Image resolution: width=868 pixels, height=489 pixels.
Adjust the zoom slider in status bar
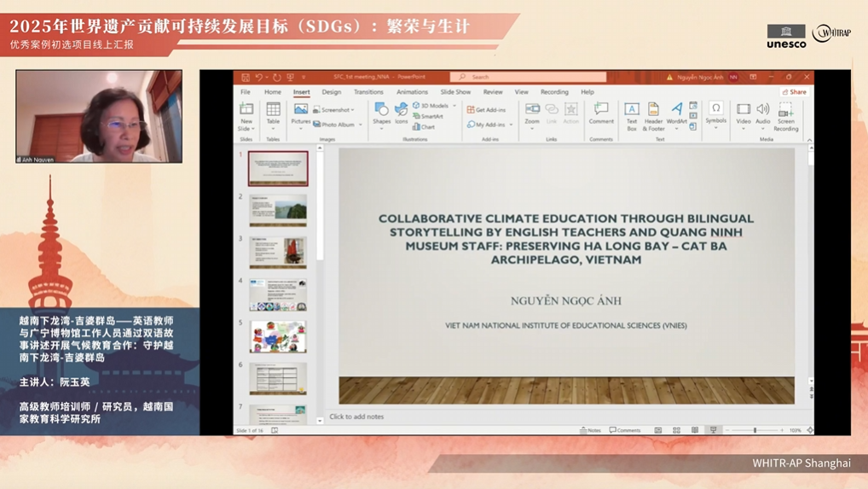tap(755, 430)
